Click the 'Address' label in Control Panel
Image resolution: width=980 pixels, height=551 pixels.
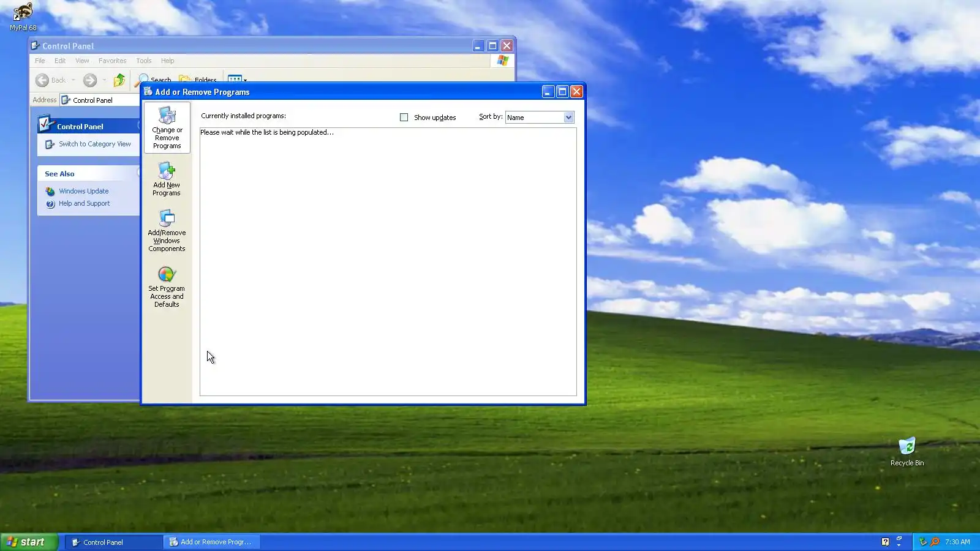[x=44, y=100]
